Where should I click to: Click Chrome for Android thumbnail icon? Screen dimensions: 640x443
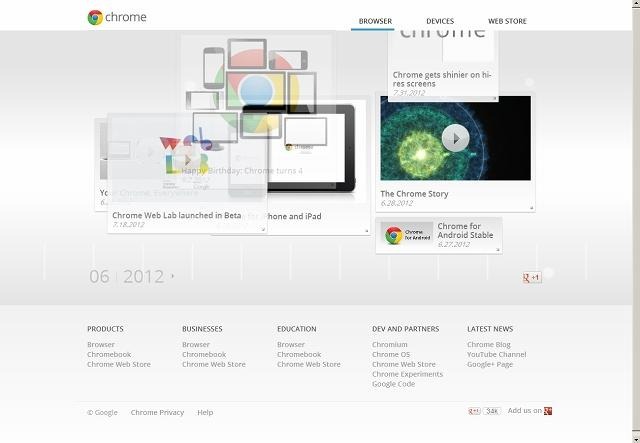407,235
